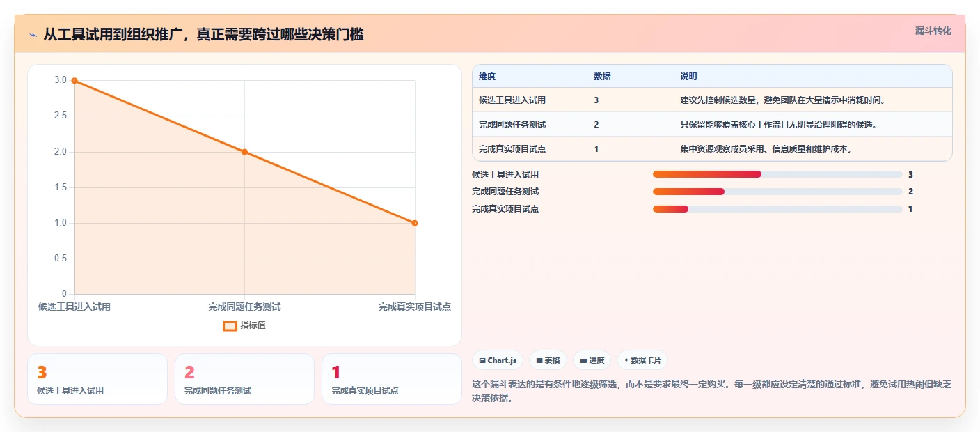Click the 说明 table column header
Viewport: 980px width, 432px height.
(x=688, y=77)
